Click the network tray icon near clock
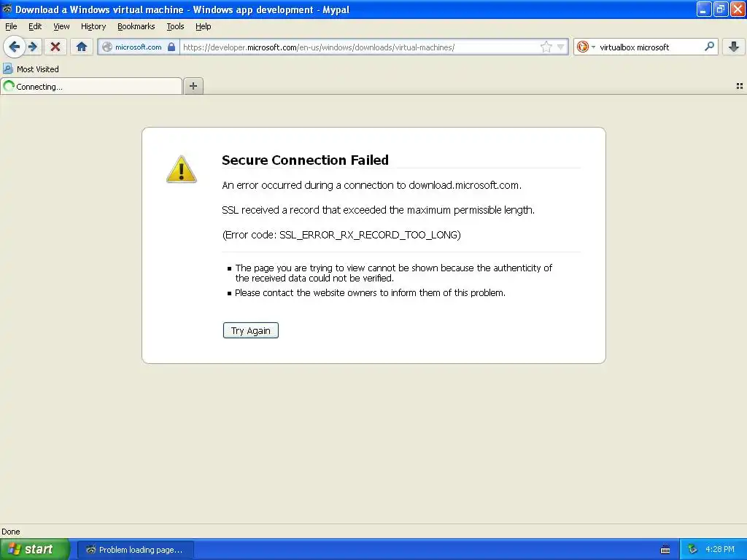 [x=692, y=550]
